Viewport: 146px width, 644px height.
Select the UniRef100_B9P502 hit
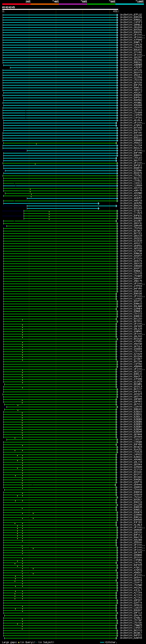pyautogui.click(x=131, y=98)
